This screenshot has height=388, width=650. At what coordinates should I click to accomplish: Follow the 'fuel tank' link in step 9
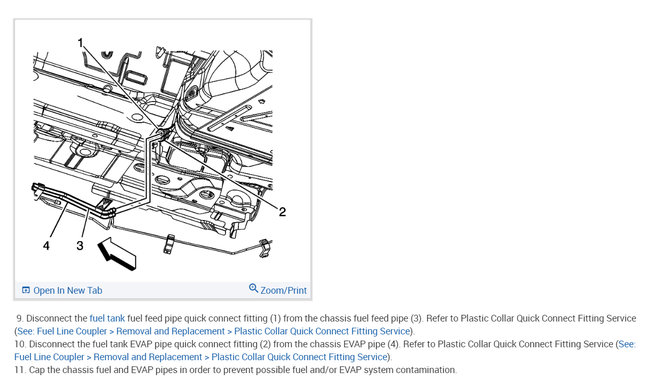click(x=107, y=318)
